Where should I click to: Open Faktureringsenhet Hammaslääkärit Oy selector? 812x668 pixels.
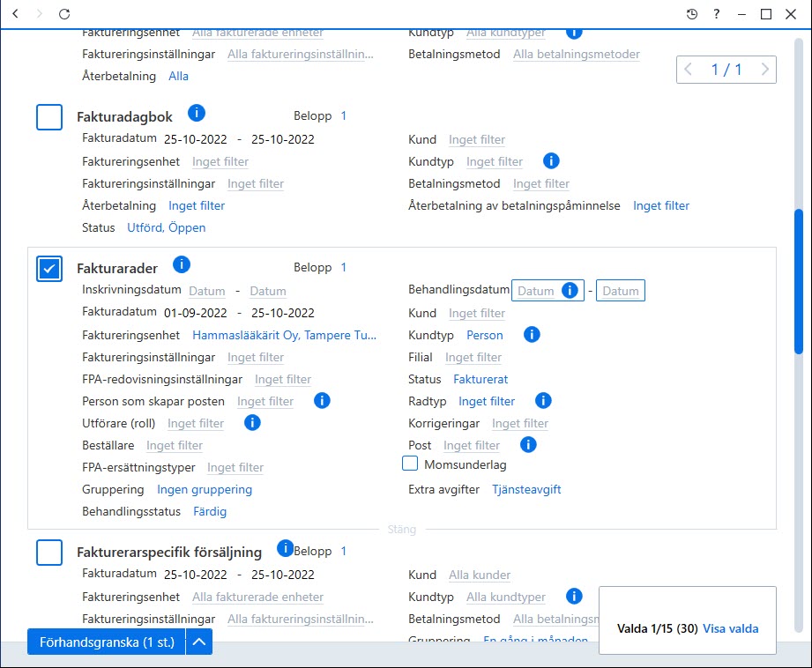pyautogui.click(x=284, y=335)
